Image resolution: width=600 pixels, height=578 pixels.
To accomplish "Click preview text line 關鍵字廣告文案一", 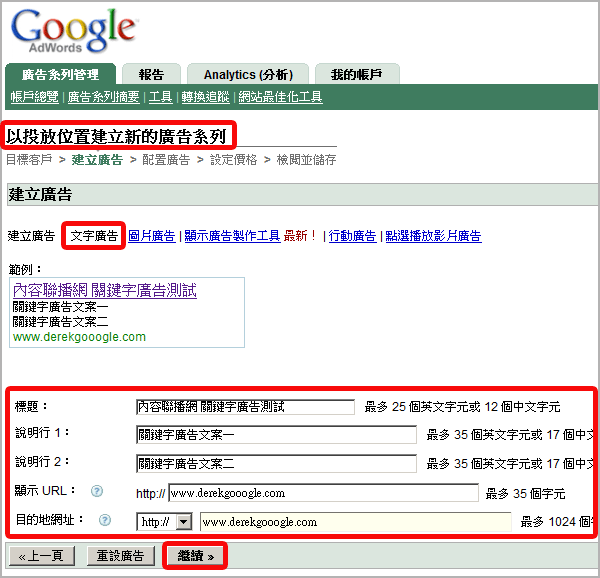I will click(60, 307).
